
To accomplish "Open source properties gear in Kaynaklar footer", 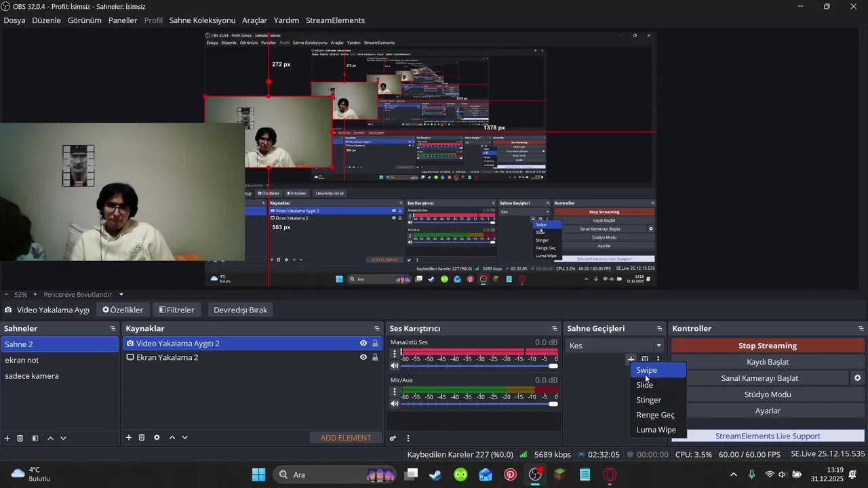I will coord(157,438).
